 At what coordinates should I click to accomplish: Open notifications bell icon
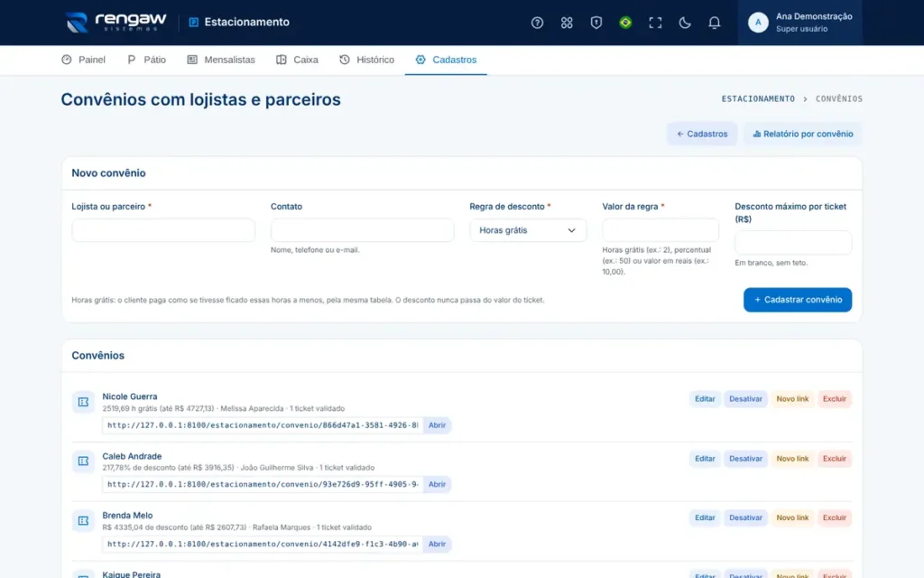pos(714,23)
